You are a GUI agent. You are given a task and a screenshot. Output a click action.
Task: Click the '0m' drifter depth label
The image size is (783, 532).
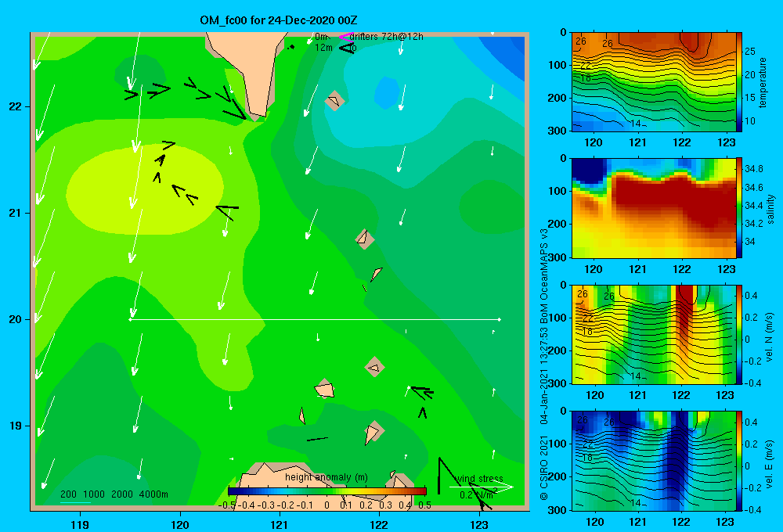[321, 37]
